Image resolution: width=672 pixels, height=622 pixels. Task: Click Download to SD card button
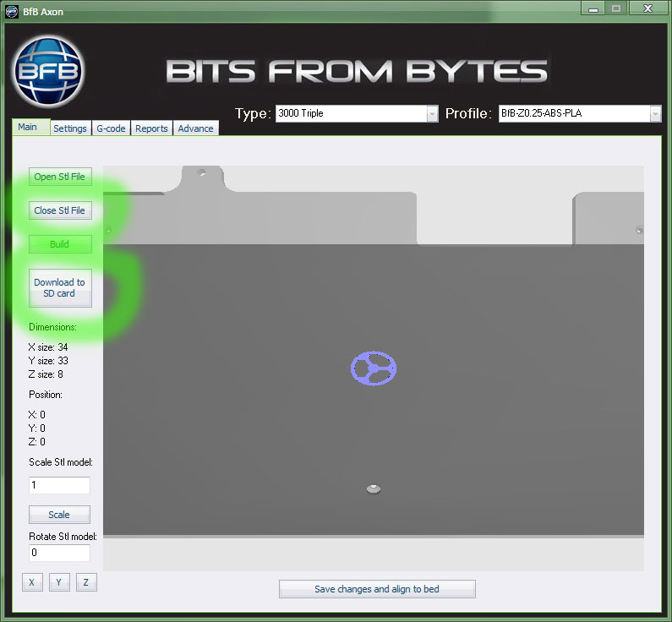pyautogui.click(x=60, y=288)
